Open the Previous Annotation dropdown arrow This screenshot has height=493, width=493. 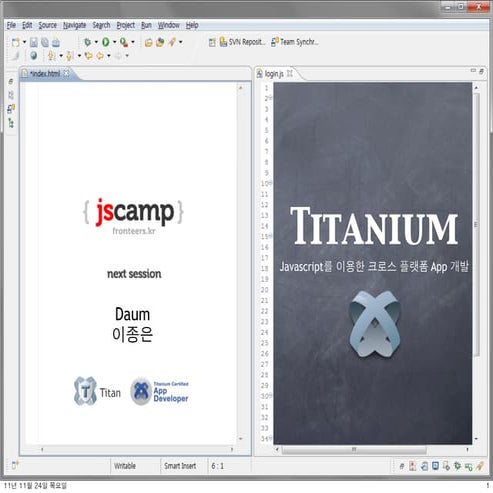click(x=79, y=56)
